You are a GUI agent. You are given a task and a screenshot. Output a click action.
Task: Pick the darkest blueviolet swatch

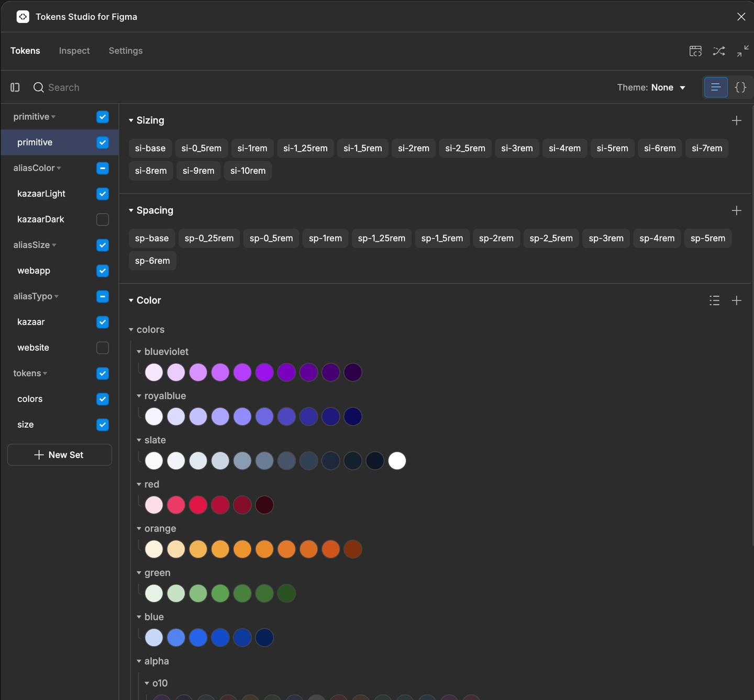tap(353, 372)
